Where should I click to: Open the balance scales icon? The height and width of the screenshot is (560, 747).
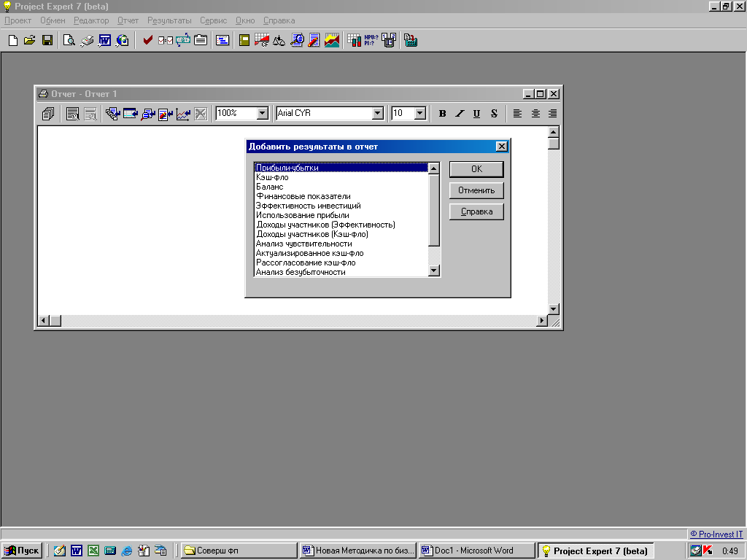pyautogui.click(x=279, y=41)
